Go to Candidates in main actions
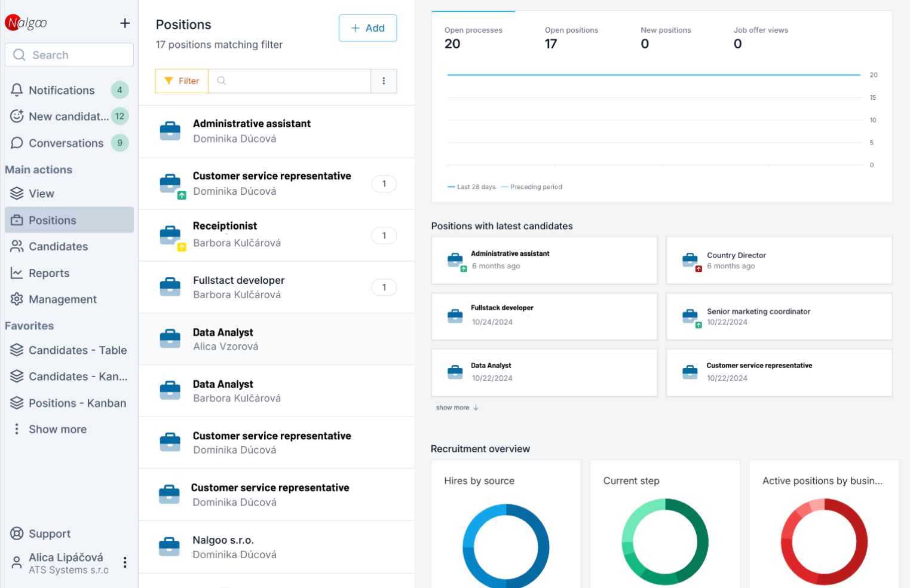The width and height of the screenshot is (910, 588). (x=58, y=246)
